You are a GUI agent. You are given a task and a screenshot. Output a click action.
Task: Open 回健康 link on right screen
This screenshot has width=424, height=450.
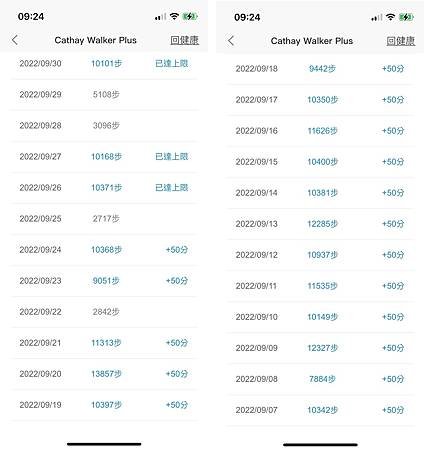401,41
